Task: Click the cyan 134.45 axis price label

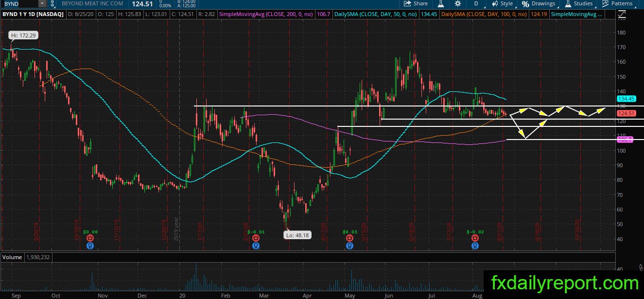Action: [626, 99]
